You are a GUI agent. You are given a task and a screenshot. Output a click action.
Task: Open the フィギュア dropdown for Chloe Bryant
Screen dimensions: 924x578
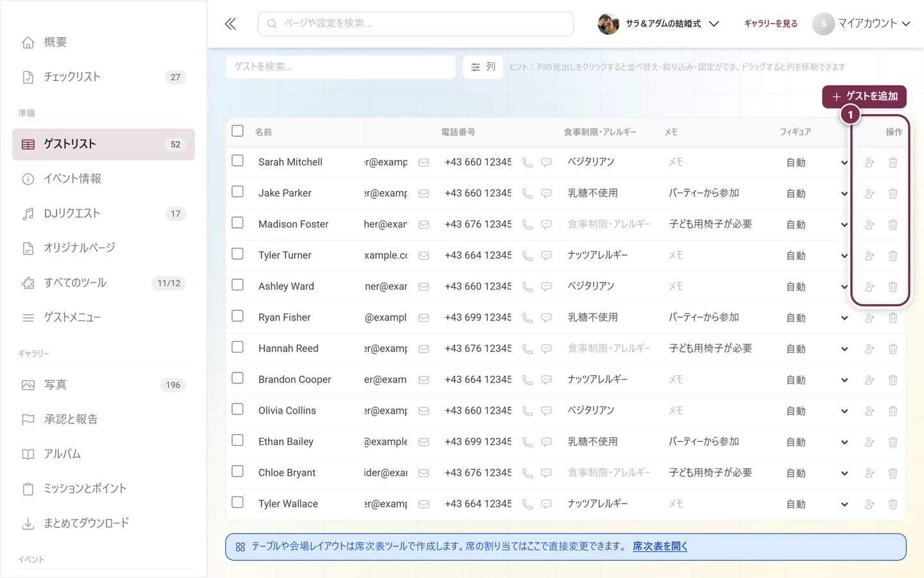pos(817,473)
